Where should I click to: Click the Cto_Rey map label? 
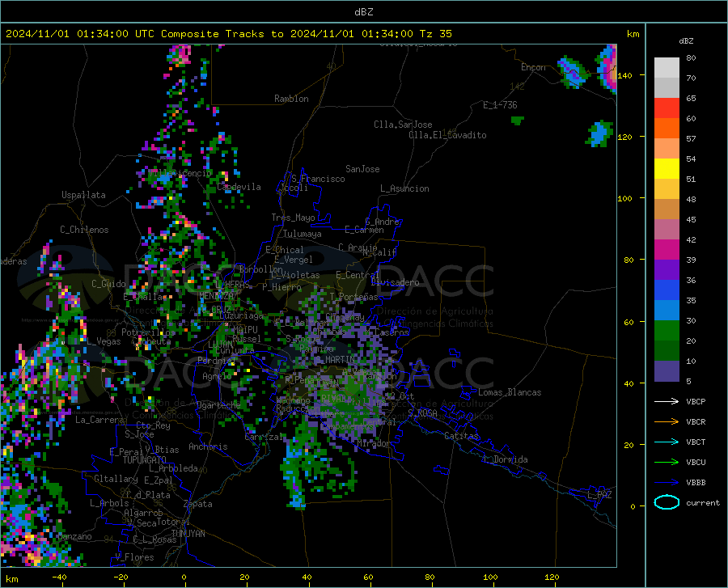pyautogui.click(x=153, y=425)
